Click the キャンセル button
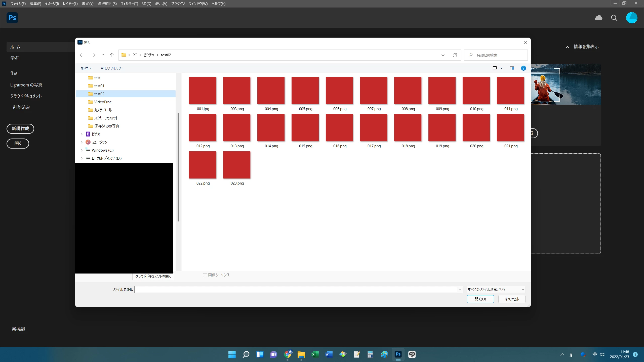The image size is (644, 362). [512, 299]
